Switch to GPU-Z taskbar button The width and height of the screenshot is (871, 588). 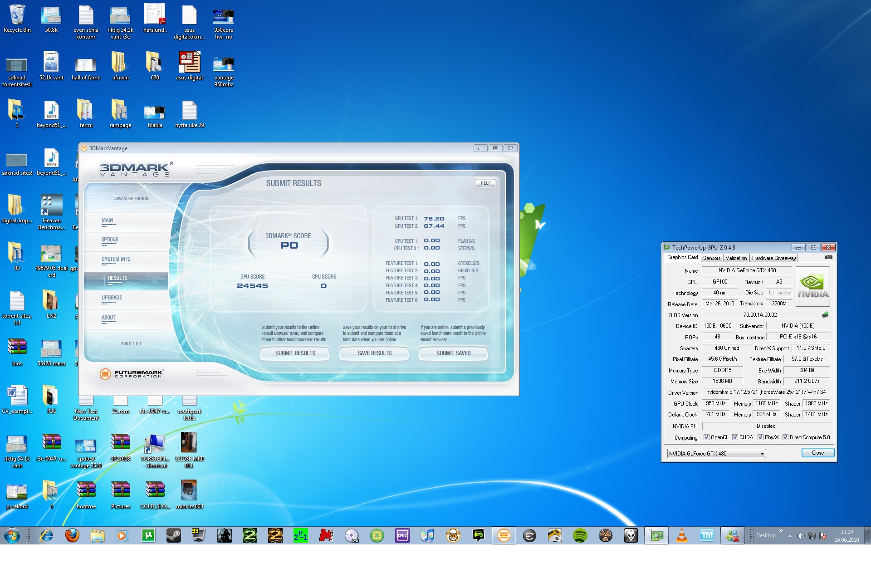[656, 536]
